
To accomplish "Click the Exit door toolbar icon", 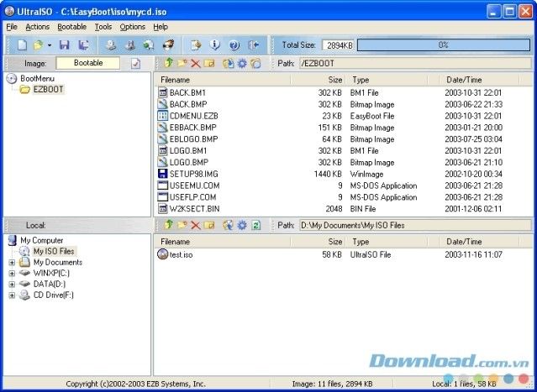I will (254, 44).
